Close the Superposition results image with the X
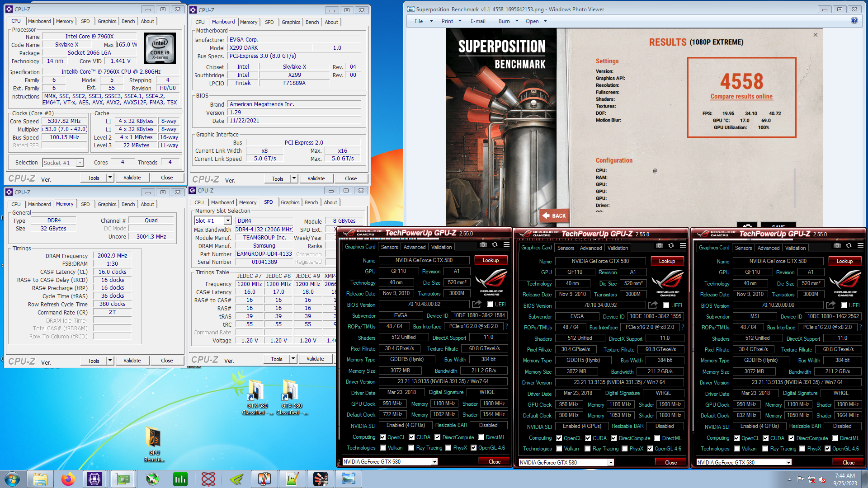 816,35
